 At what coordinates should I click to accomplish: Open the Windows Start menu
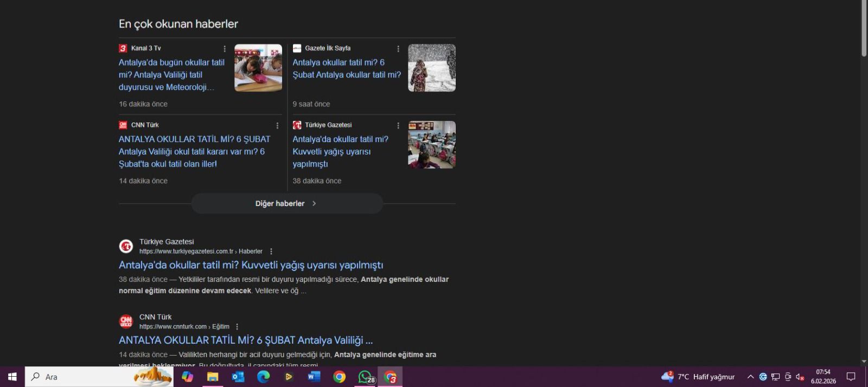point(12,377)
